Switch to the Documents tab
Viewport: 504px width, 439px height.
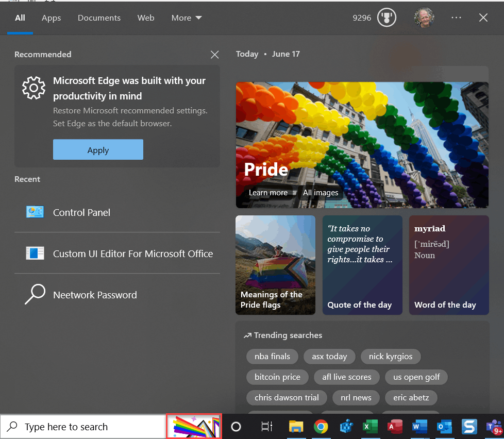pos(99,18)
